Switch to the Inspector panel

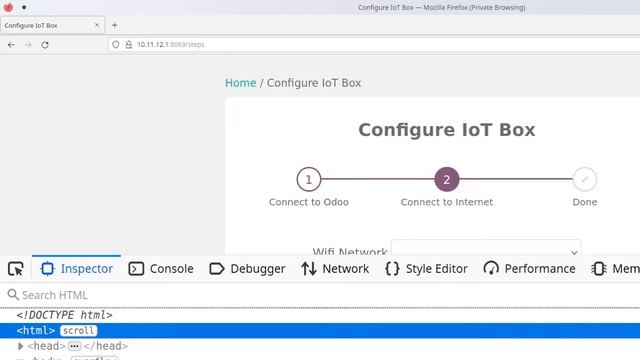pyautogui.click(x=77, y=269)
